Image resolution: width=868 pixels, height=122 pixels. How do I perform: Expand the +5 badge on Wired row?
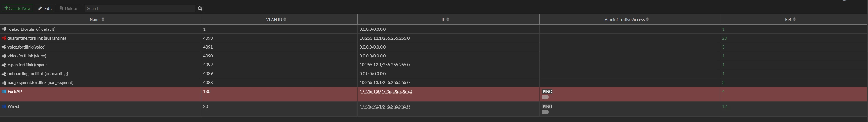pos(545,112)
